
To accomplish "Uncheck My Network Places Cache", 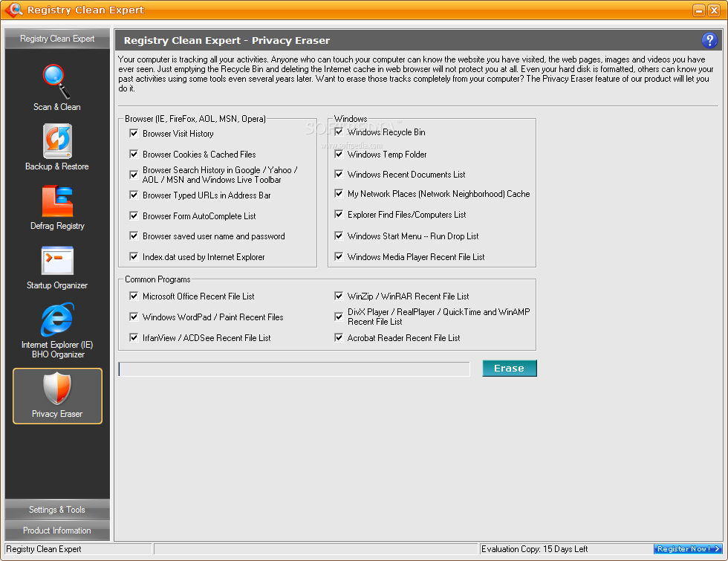I will pyautogui.click(x=339, y=193).
